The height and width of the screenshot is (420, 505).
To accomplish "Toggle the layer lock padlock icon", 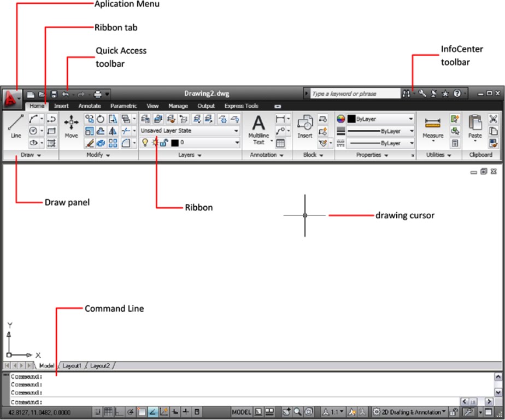I will click(x=163, y=143).
